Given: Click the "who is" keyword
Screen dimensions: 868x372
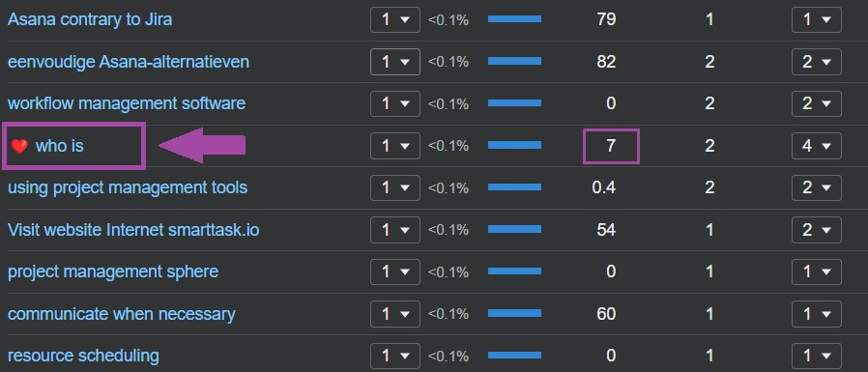Looking at the screenshot, I should (60, 146).
